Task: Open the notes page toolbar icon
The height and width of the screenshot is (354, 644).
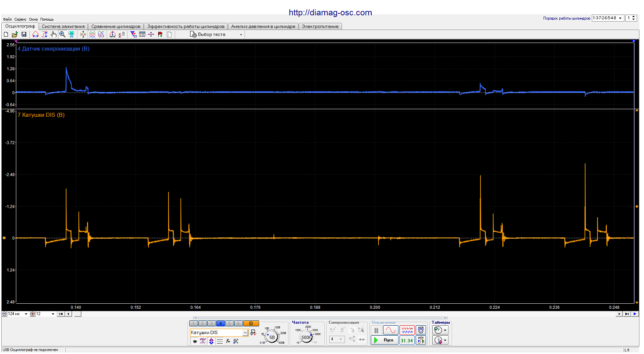Action: (169, 34)
